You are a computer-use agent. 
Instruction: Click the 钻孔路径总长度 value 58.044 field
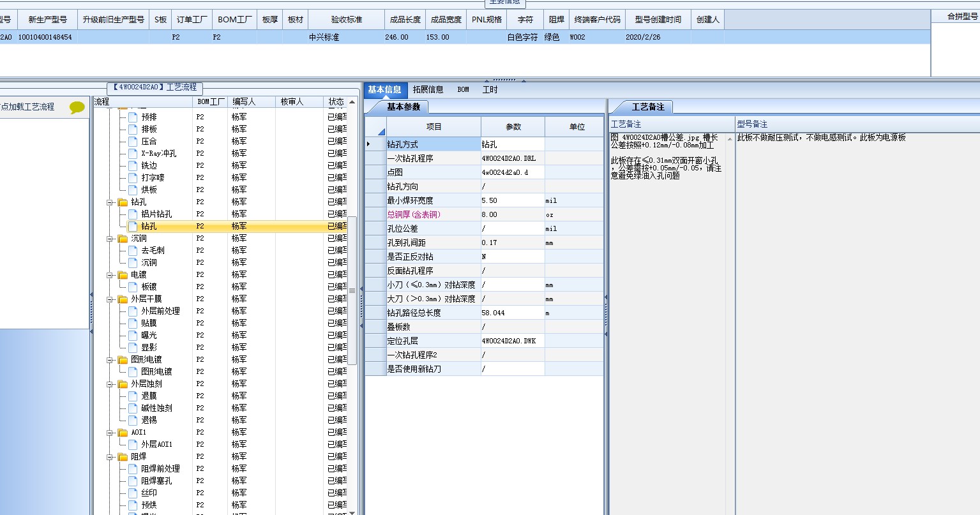(x=513, y=313)
